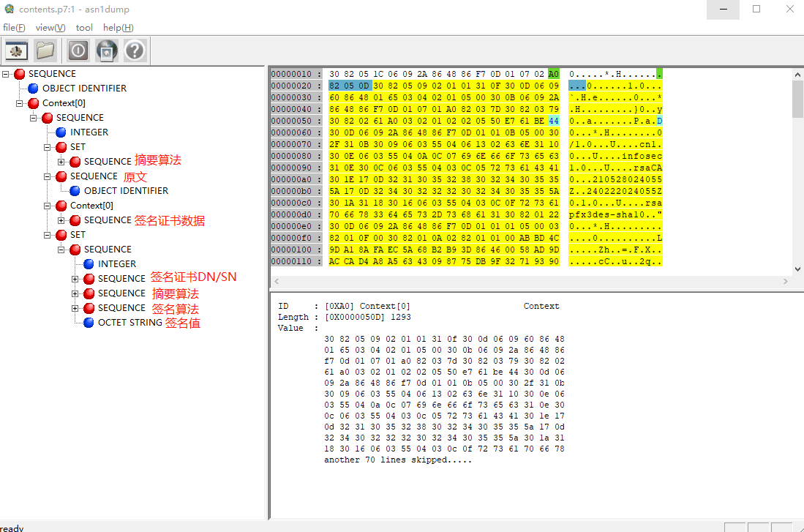Click the green highlighted A0 hex byte

pos(553,74)
